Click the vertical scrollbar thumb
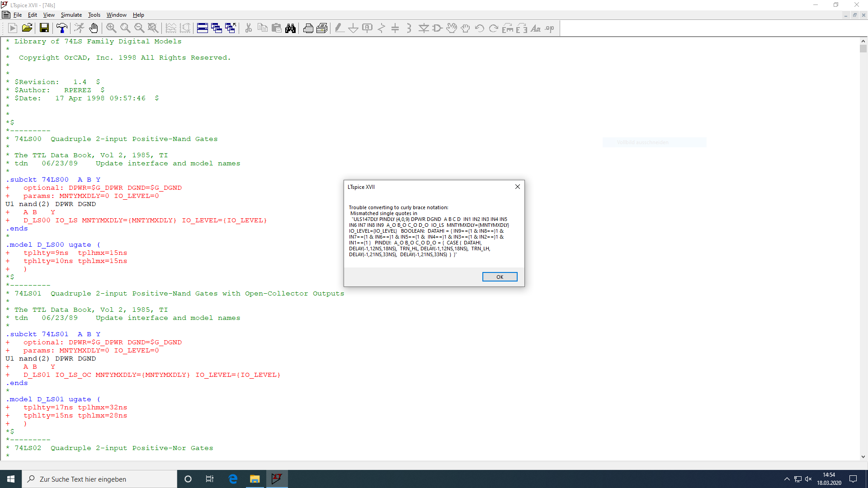Screen dimensions: 868x488 point(863,48)
